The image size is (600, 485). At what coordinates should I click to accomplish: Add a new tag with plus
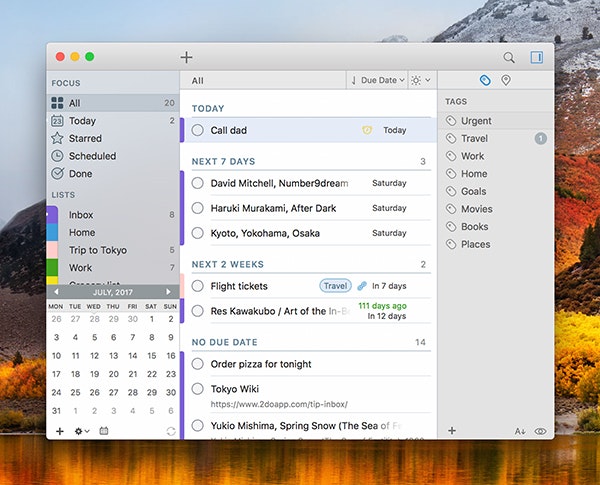pos(452,431)
